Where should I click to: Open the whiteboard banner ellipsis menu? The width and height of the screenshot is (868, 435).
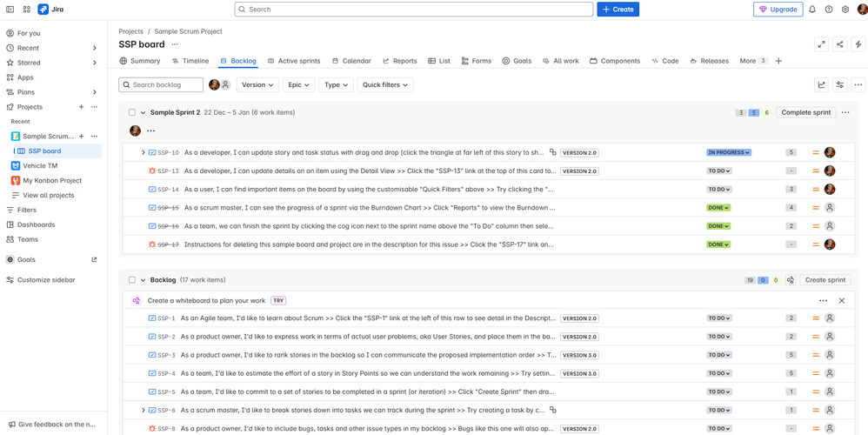pos(823,300)
